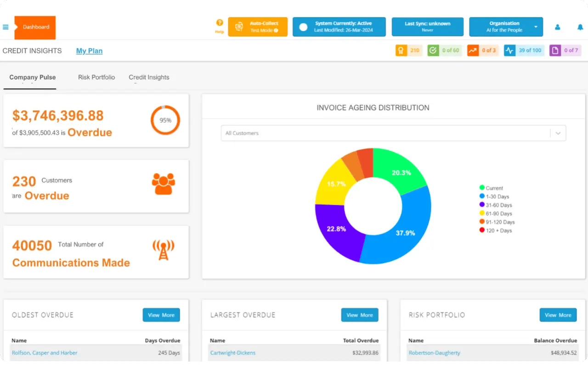Toggle the Current legend swatch
The height and width of the screenshot is (368, 588).
pos(482,188)
